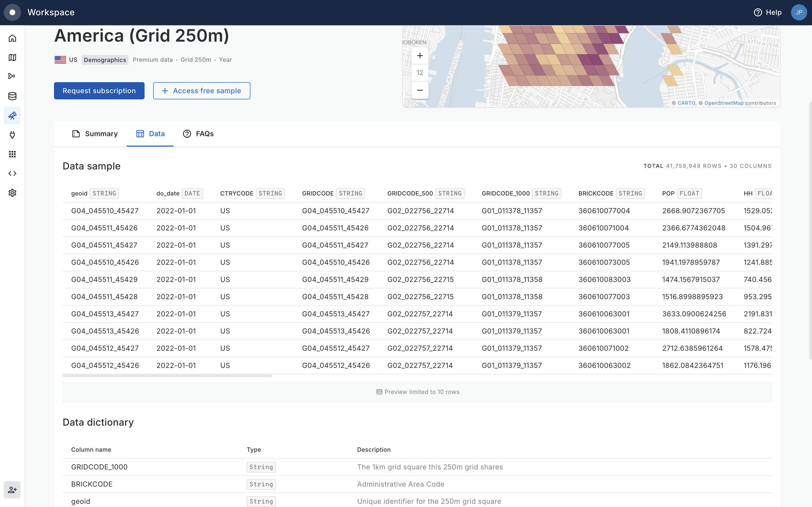812x507 pixels.
Task: Click Access free sample button
Action: 202,91
